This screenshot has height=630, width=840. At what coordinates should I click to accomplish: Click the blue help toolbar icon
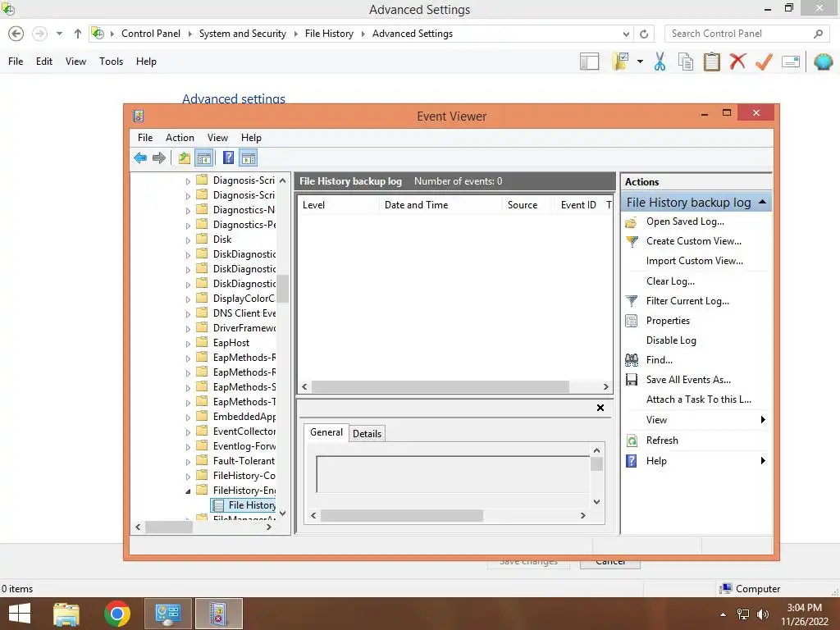point(229,158)
